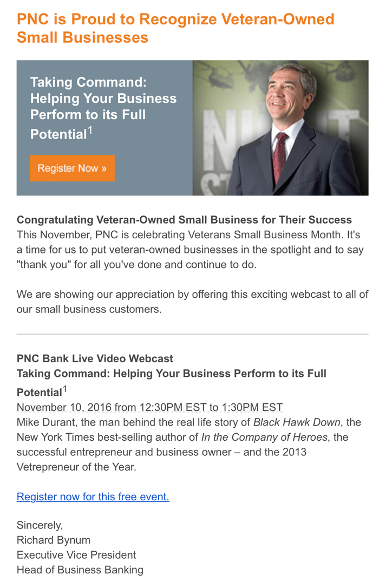Click the white "Taking Command" banner title
The height and width of the screenshot is (588, 379).
click(x=103, y=107)
